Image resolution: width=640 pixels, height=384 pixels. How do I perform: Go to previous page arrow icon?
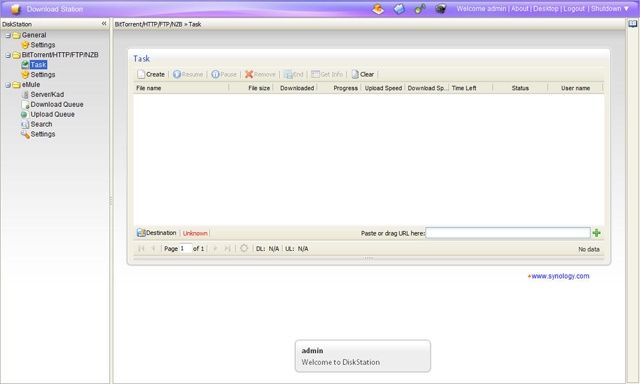coord(153,248)
